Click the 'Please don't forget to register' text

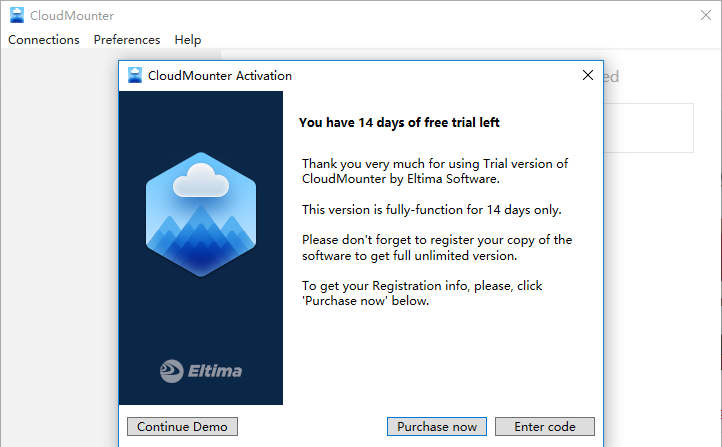click(x=437, y=247)
